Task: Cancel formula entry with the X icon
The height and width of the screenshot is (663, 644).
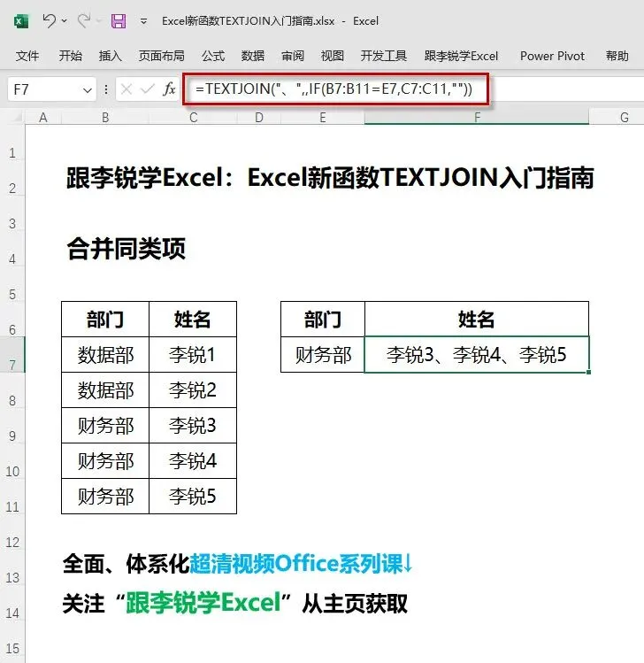Action: (x=126, y=89)
